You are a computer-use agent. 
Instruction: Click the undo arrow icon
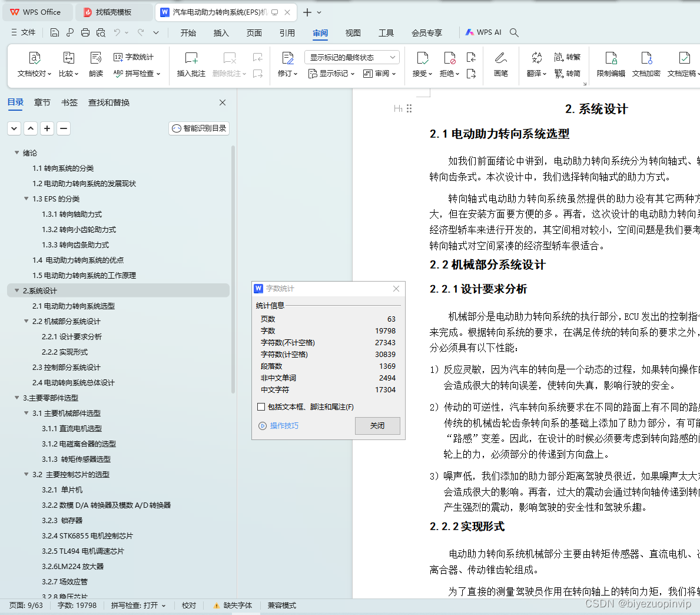117,32
